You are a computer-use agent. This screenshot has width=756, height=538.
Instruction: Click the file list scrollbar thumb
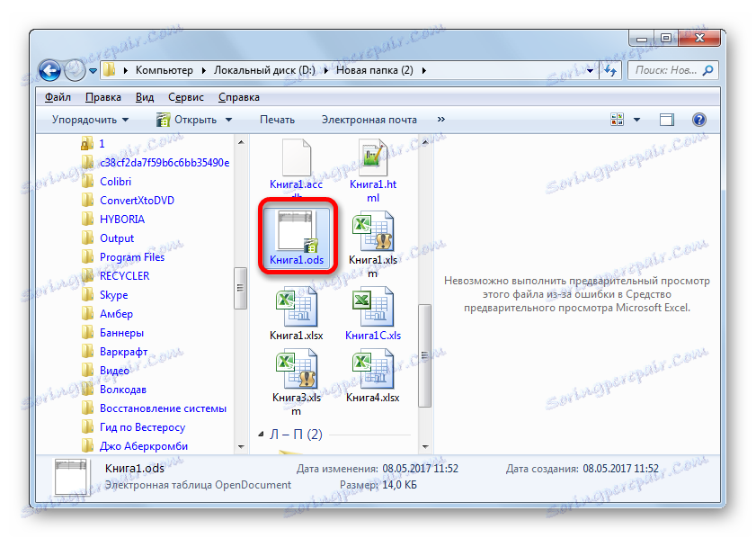[x=424, y=355]
